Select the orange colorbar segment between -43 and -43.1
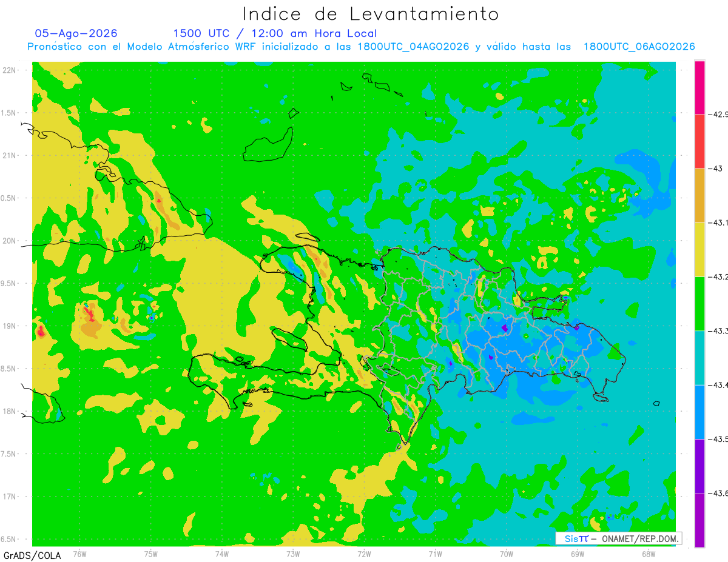The height and width of the screenshot is (562, 728). click(699, 195)
